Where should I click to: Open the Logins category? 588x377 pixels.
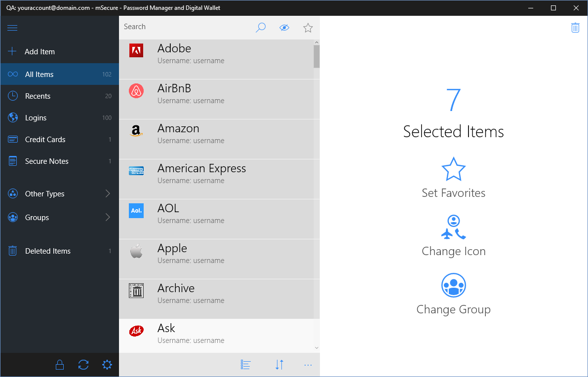(60, 117)
